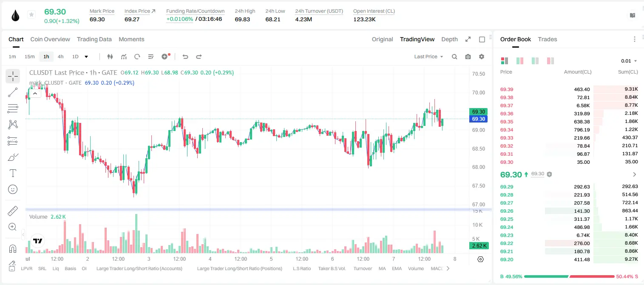Open chart settings gear icon
644x285 pixels.
(482, 57)
